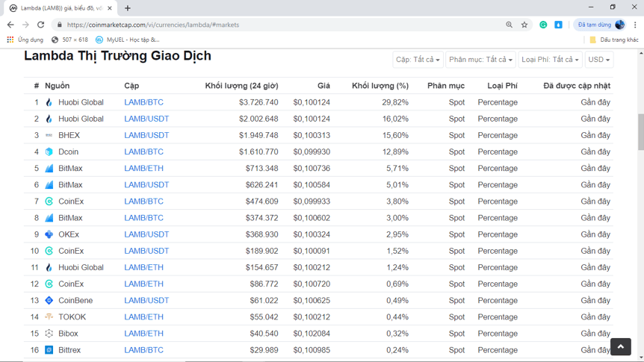The height and width of the screenshot is (362, 644).
Task: Bookmark this page with the star icon
Action: pyautogui.click(x=524, y=25)
